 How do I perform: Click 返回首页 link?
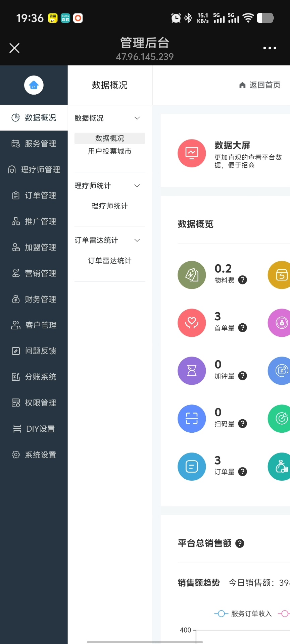click(x=265, y=85)
